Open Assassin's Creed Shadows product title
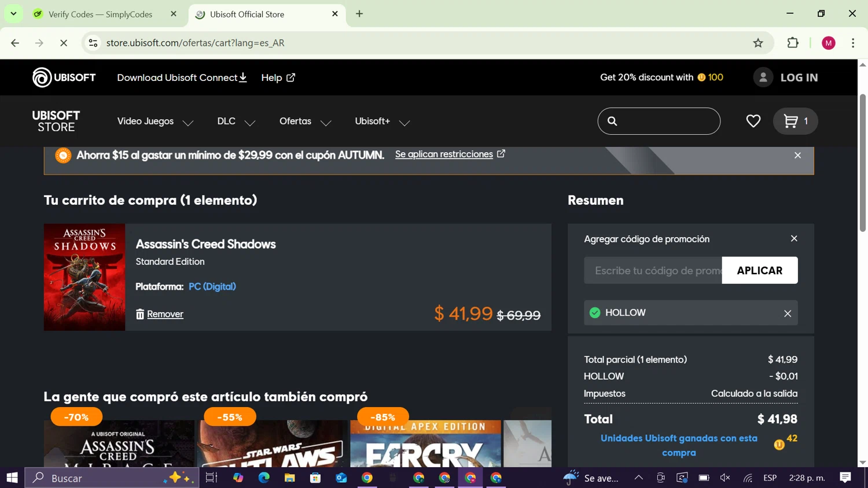The image size is (868, 488). point(205,244)
